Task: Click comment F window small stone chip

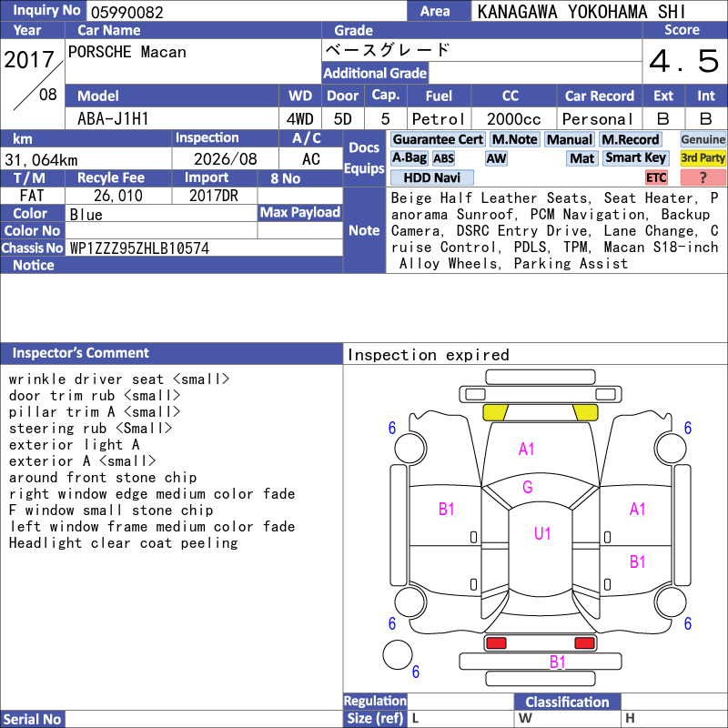Action: (x=110, y=510)
